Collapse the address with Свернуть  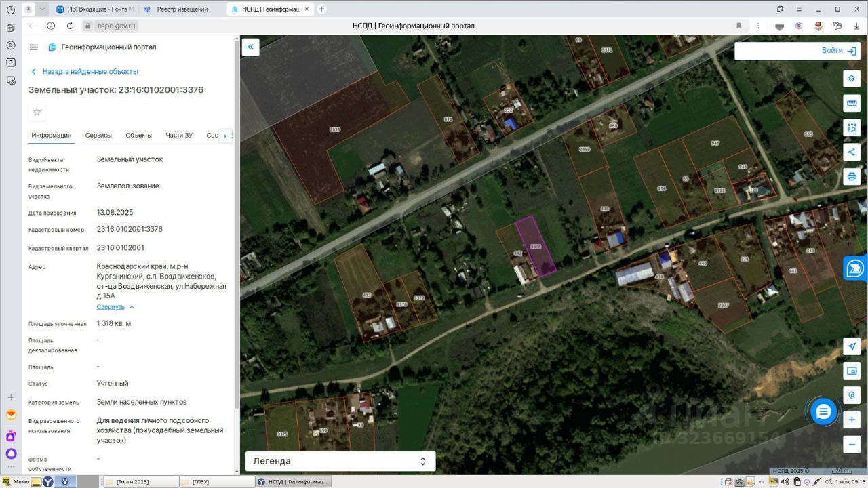click(115, 307)
